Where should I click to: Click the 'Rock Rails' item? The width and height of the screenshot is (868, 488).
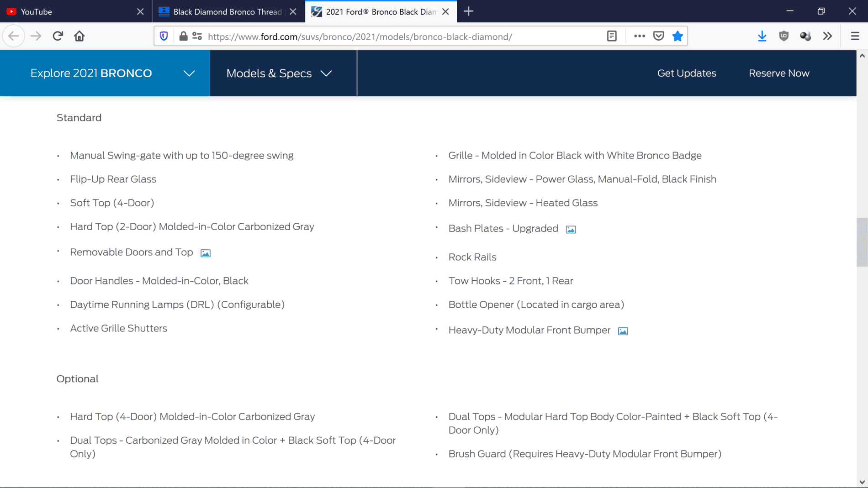point(472,257)
